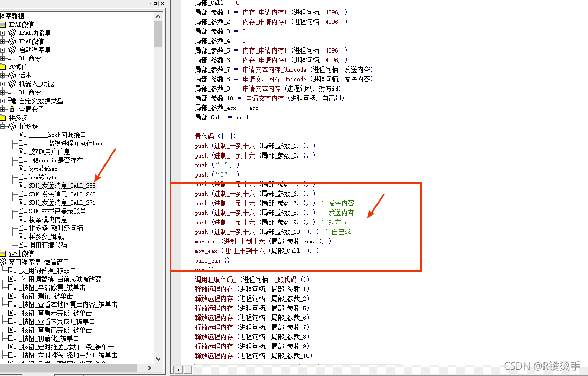This screenshot has width=588, height=376.
Task: Expand the IPAD功能集 node
Action: [x=2, y=33]
